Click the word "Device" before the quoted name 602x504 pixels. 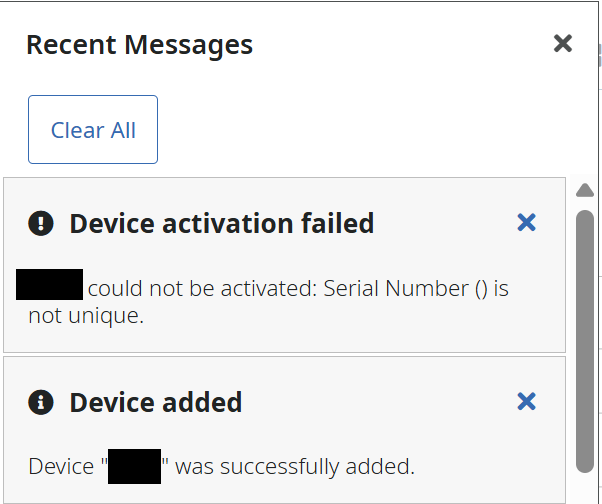[x=63, y=467]
